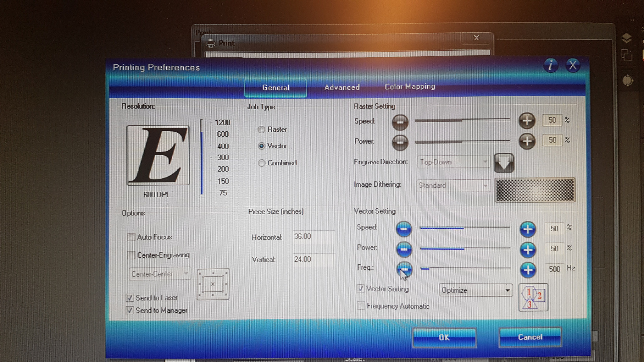Click the copy icon in right sidebar
The height and width of the screenshot is (362, 644).
627,55
